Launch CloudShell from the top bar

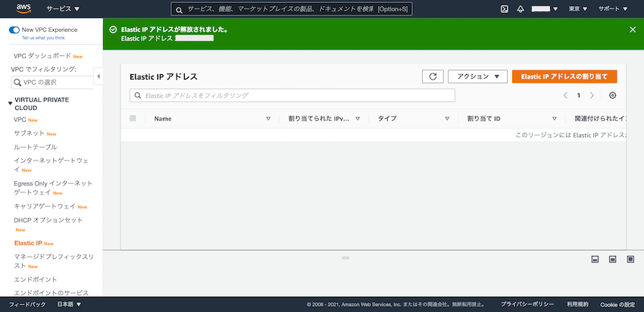coord(505,8)
